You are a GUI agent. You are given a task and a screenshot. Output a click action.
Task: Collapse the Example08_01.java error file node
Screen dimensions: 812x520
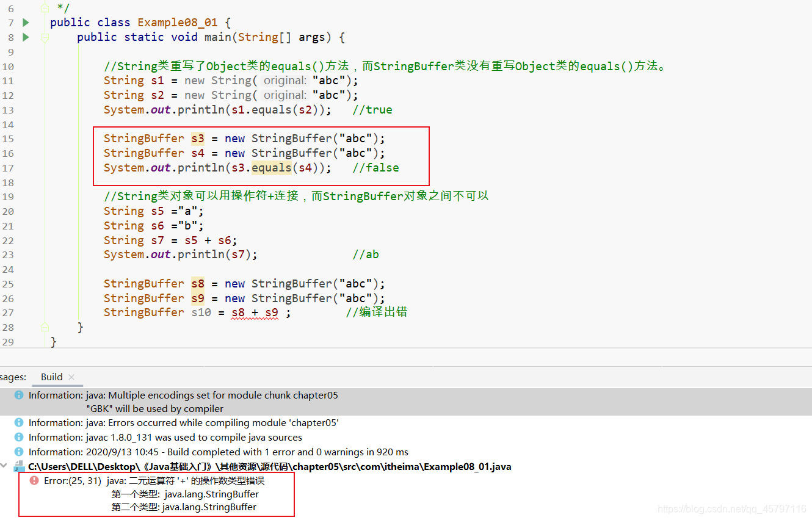[x=5, y=466]
